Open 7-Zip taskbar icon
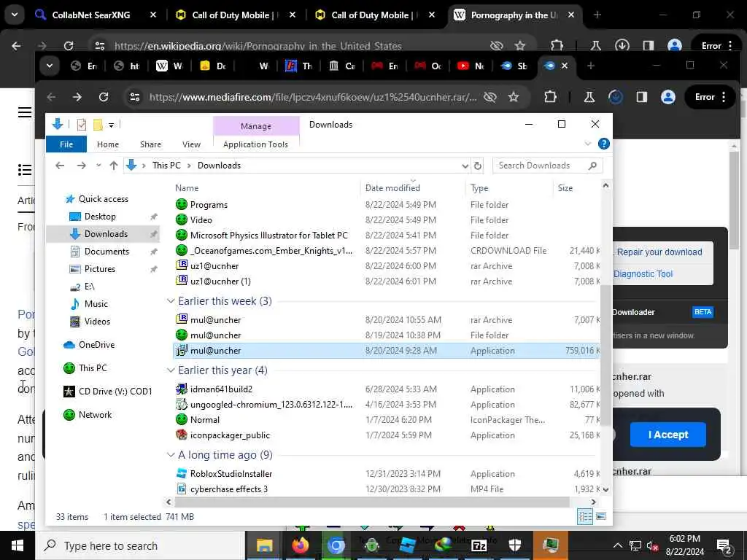747x560 pixels. pos(479,545)
